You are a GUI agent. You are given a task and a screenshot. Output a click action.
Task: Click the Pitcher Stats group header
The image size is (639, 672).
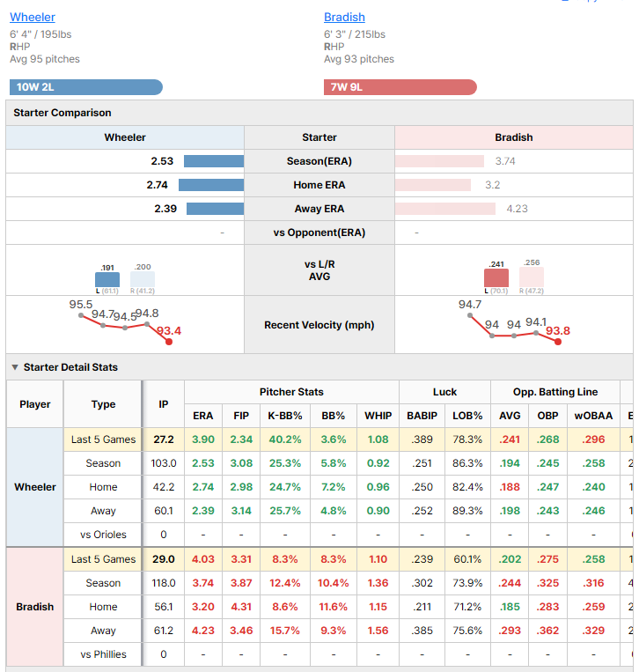point(291,392)
